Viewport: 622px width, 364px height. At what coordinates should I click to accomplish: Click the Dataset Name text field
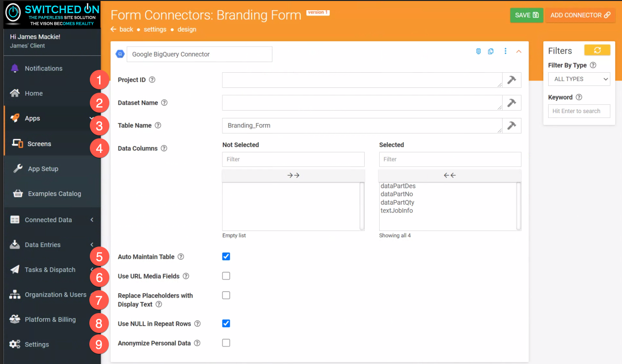[x=362, y=103]
